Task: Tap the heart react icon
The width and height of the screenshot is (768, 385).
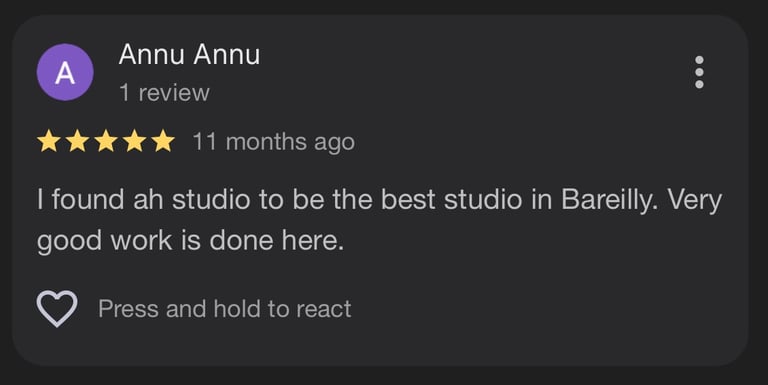Action: click(x=57, y=309)
